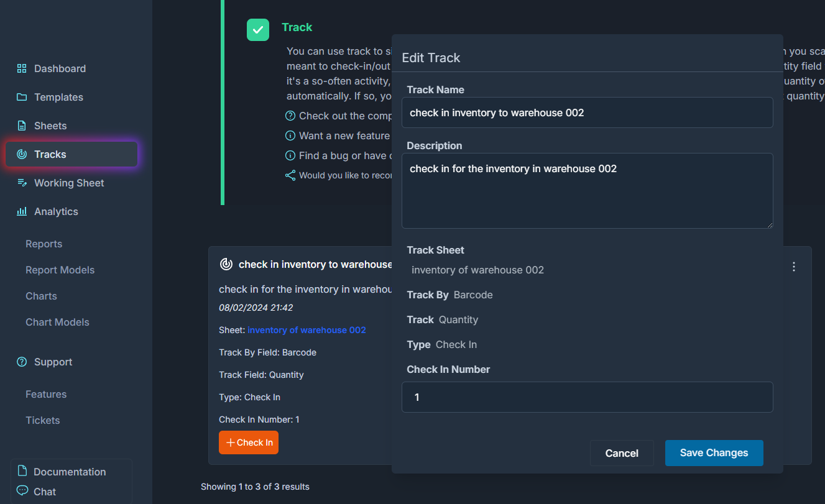Open Chat from the sidebar
Viewport: 825px width, 504px height.
point(45,492)
